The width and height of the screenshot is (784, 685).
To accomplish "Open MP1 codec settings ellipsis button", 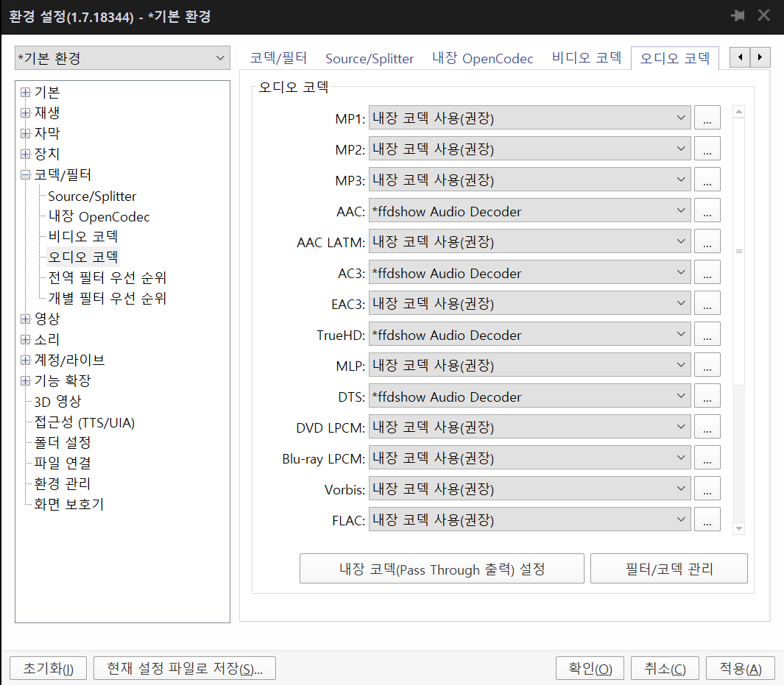I will tap(707, 118).
